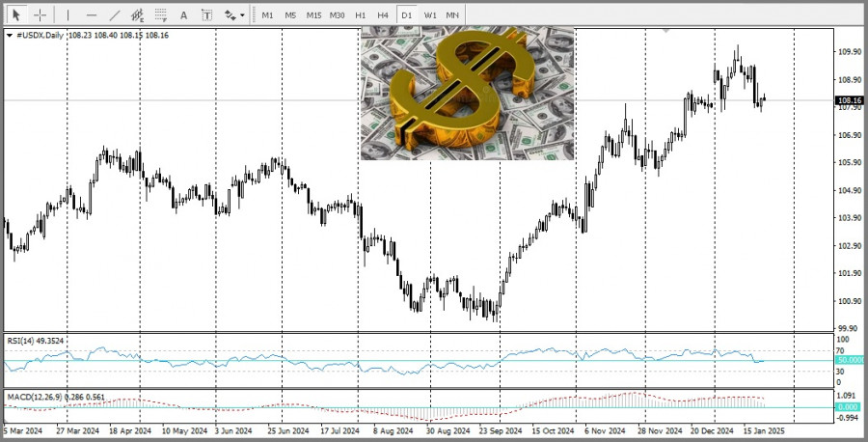The image size is (868, 442).
Task: Click the 106.90 price scale value
Action: click(851, 135)
